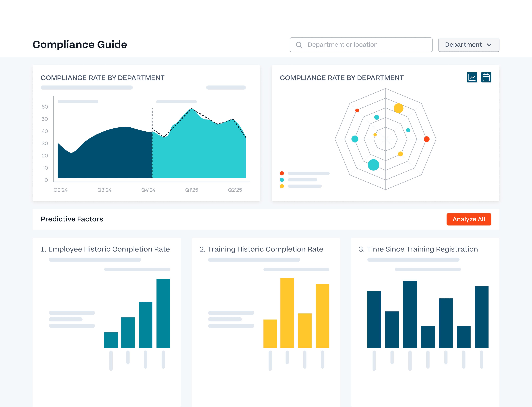Click the red legend dot
The image size is (532, 407).
(282, 173)
